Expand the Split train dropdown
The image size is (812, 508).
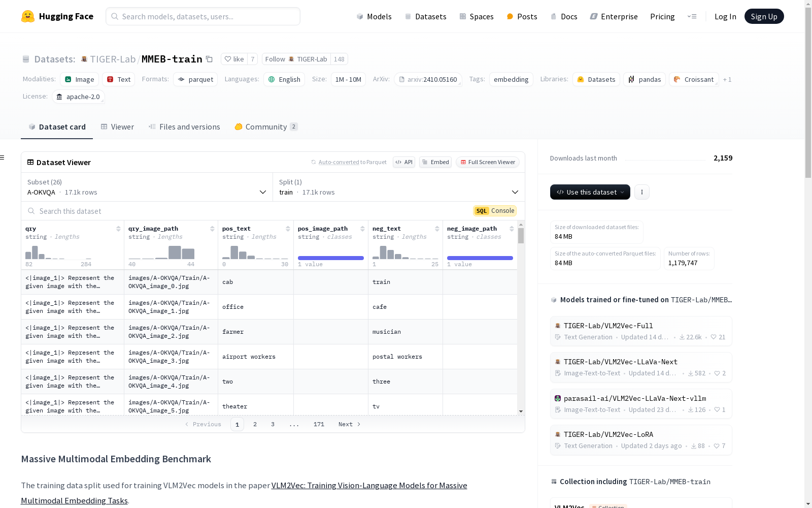(x=399, y=187)
